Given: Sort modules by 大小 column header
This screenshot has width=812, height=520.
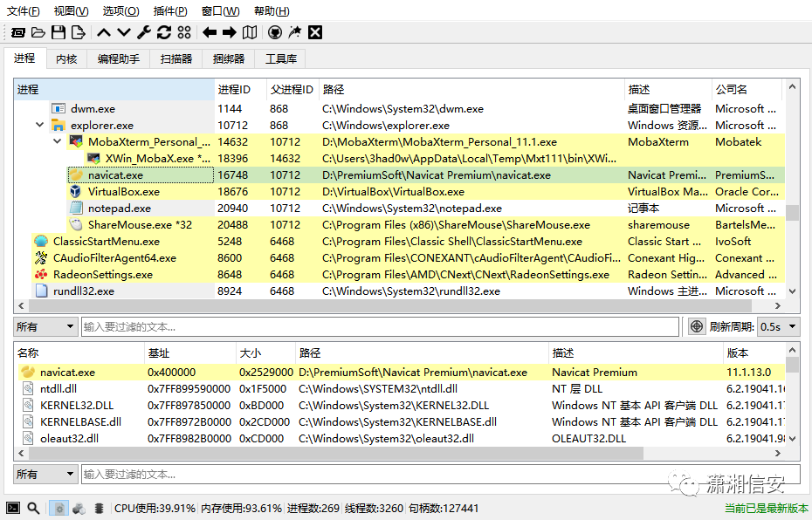Looking at the screenshot, I should tap(265, 352).
